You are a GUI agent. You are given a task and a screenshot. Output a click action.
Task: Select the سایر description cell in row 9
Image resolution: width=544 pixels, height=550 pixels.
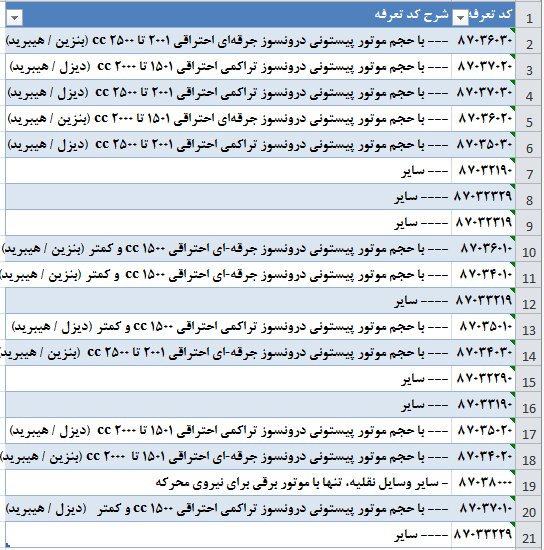[x=228, y=222]
